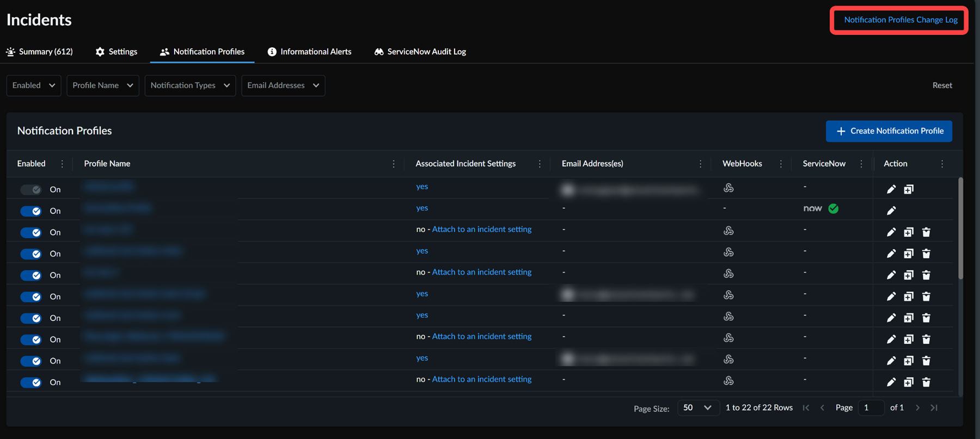
Task: Open Associated Incident Settings column menu
Action: click(x=540, y=164)
